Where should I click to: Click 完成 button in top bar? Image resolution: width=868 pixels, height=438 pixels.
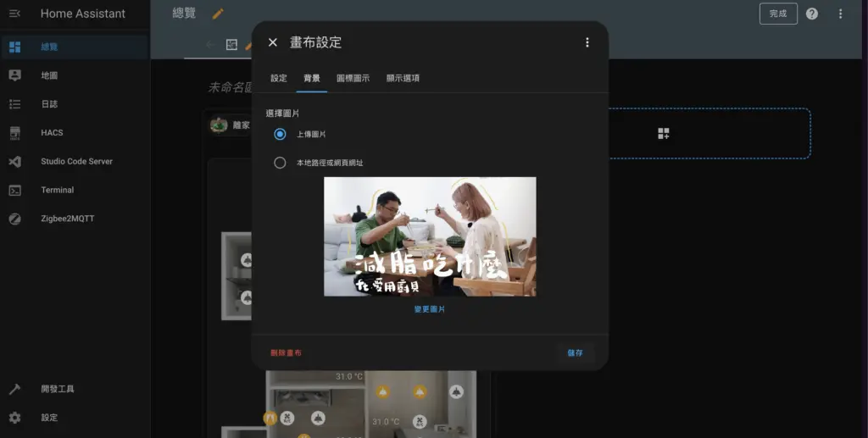pos(778,14)
